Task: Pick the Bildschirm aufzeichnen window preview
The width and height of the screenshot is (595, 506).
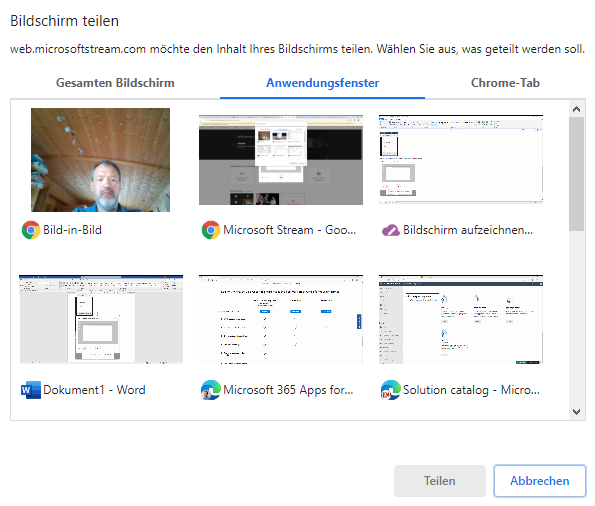Action: [461, 160]
